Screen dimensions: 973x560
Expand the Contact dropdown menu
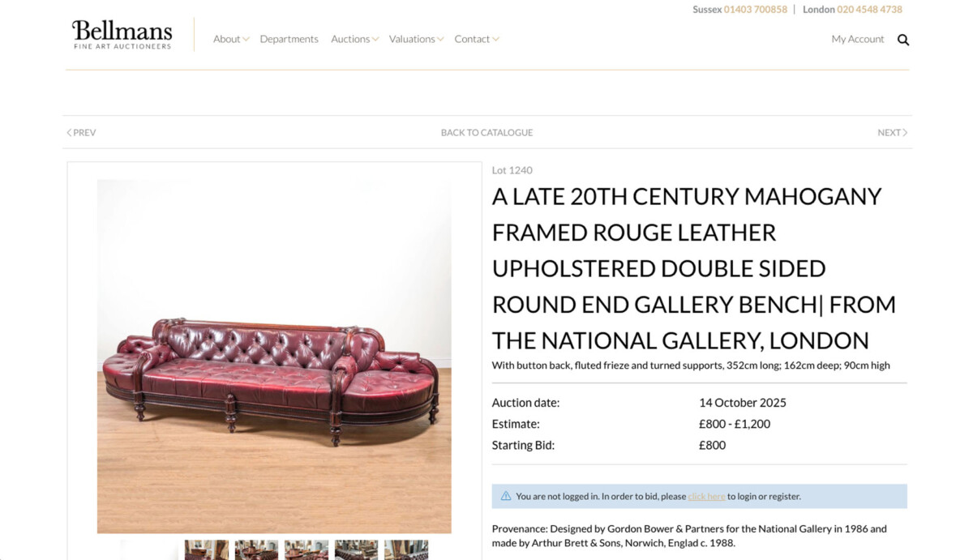[x=476, y=39]
